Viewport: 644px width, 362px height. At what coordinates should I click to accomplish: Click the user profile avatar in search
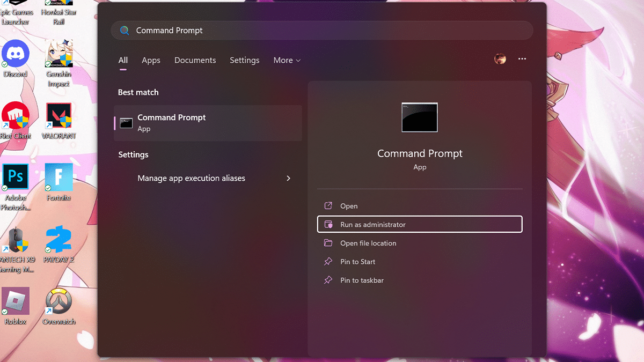pyautogui.click(x=500, y=59)
